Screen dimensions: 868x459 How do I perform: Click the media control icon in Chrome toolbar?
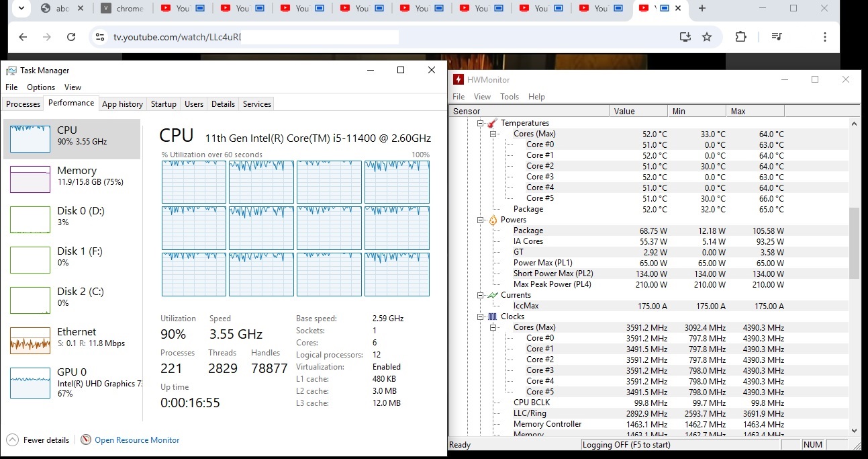(777, 37)
